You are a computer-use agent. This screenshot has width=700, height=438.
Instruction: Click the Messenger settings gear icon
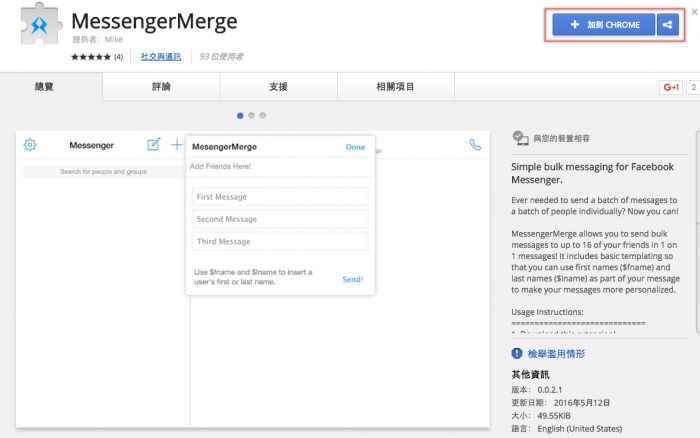(30, 145)
